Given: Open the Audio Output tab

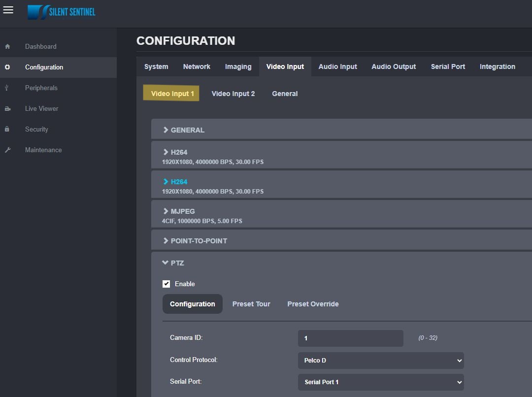Looking at the screenshot, I should (x=394, y=66).
